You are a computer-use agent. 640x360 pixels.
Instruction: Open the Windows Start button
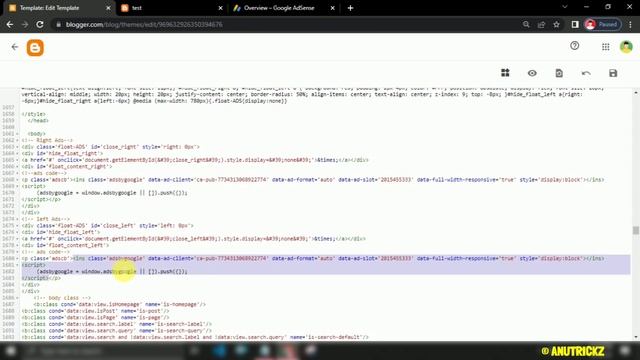[11, 351]
